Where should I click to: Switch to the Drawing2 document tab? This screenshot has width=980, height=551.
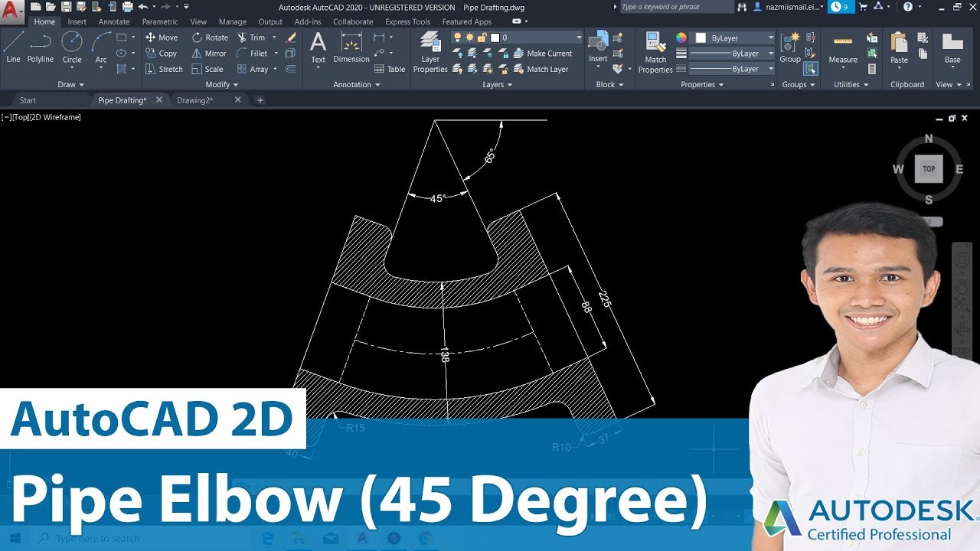[x=195, y=100]
